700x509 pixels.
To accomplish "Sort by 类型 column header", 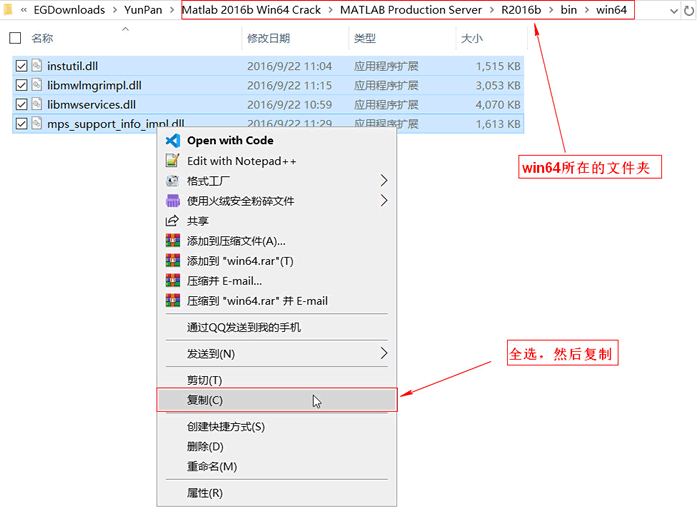I will click(365, 38).
